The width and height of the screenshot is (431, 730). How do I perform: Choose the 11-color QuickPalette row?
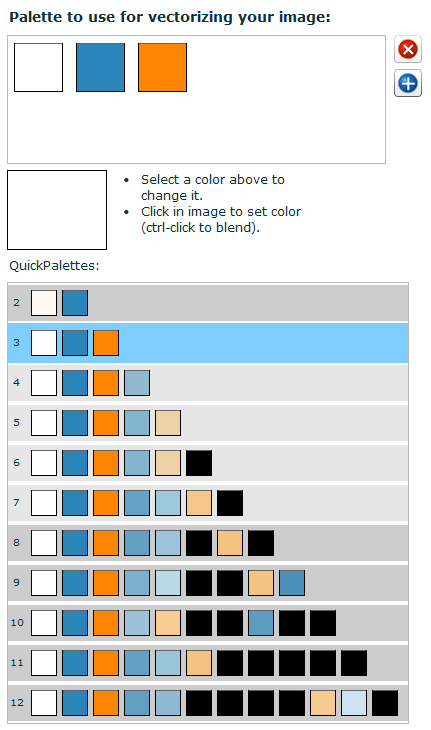tap(208, 663)
